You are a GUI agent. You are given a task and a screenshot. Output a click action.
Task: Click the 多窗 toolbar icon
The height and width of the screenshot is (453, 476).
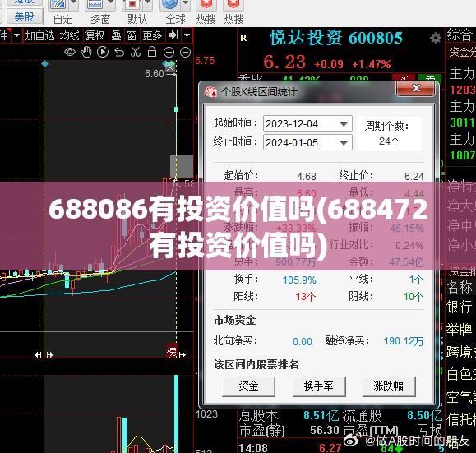(x=95, y=5)
